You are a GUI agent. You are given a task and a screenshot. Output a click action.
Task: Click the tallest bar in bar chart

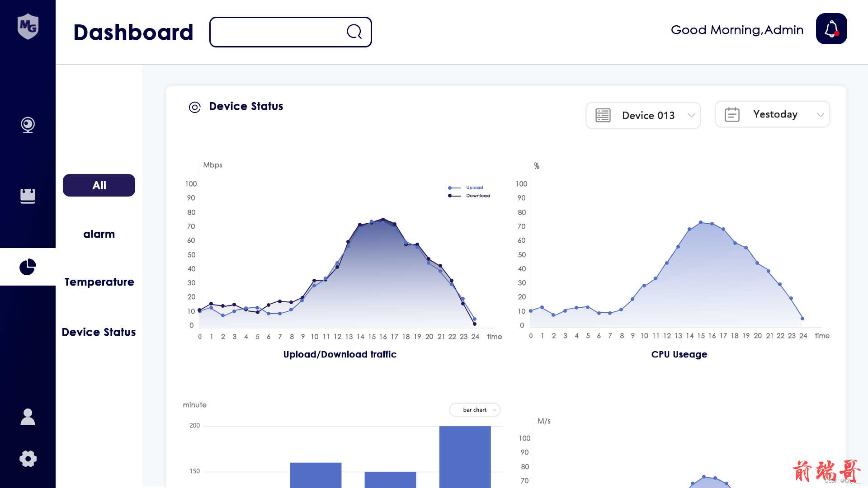465,456
